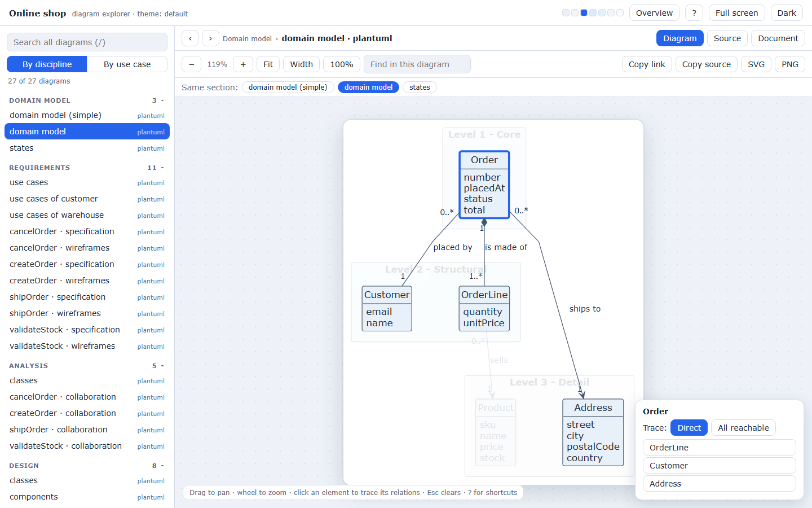Copy link to this diagram

coord(647,64)
